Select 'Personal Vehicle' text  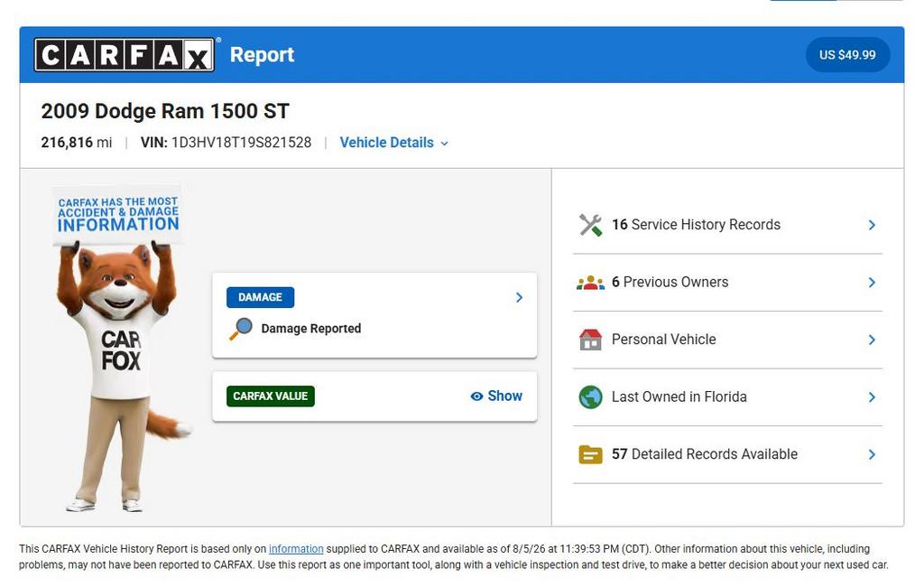[663, 340]
